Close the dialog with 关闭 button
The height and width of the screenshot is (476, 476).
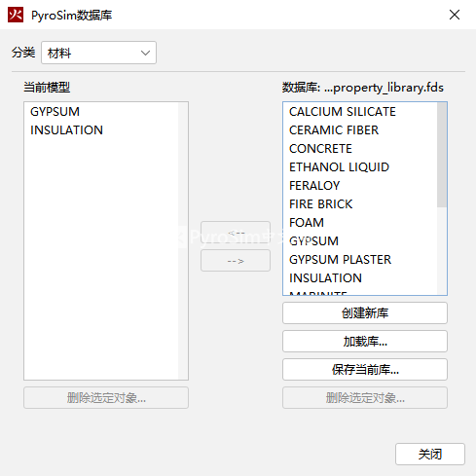(430, 455)
